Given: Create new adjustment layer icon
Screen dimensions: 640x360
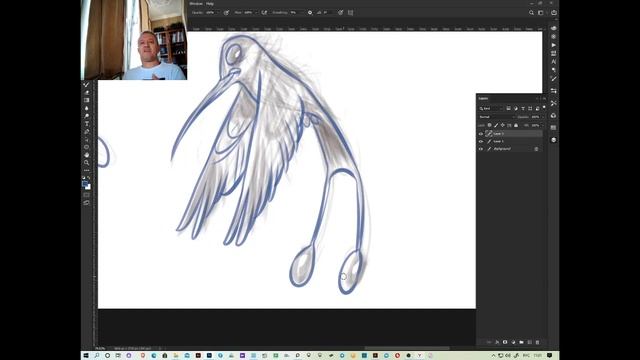Looking at the screenshot, I should point(513,342).
